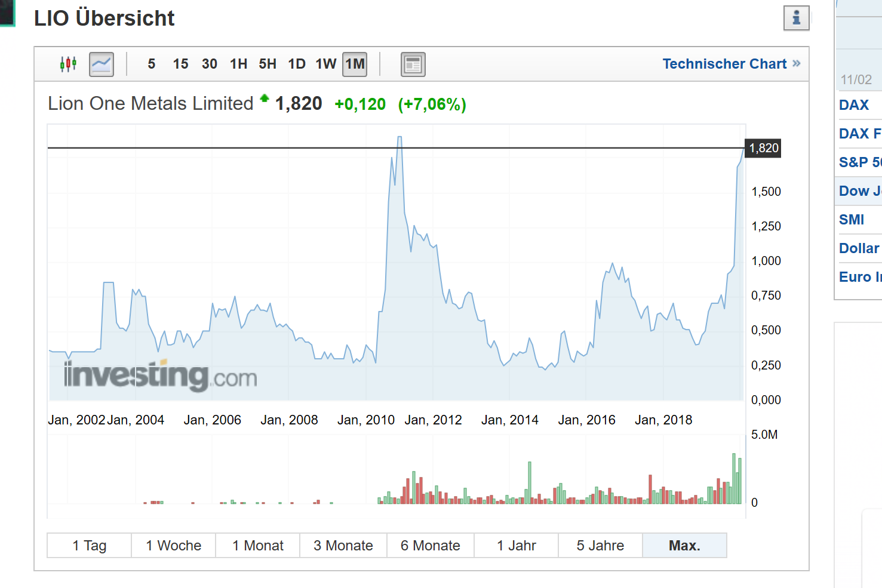Set chart interval to 15 minutes
Image resolution: width=882 pixels, height=588 pixels.
point(180,64)
